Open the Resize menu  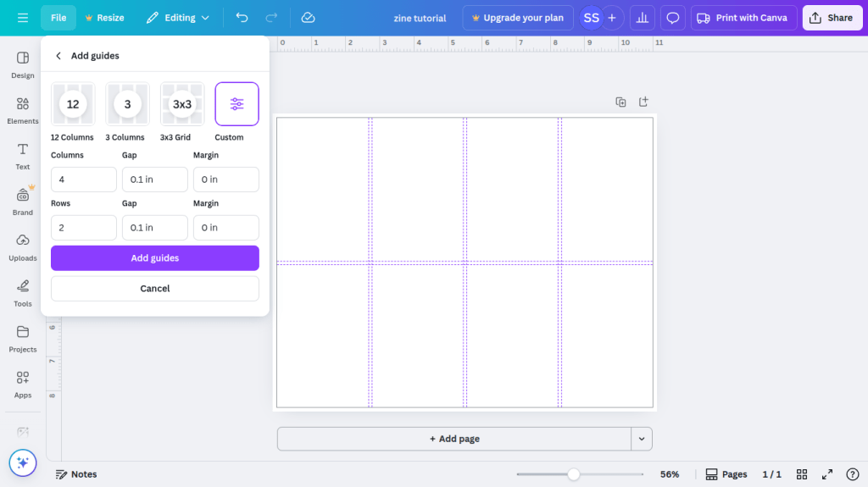pos(104,18)
